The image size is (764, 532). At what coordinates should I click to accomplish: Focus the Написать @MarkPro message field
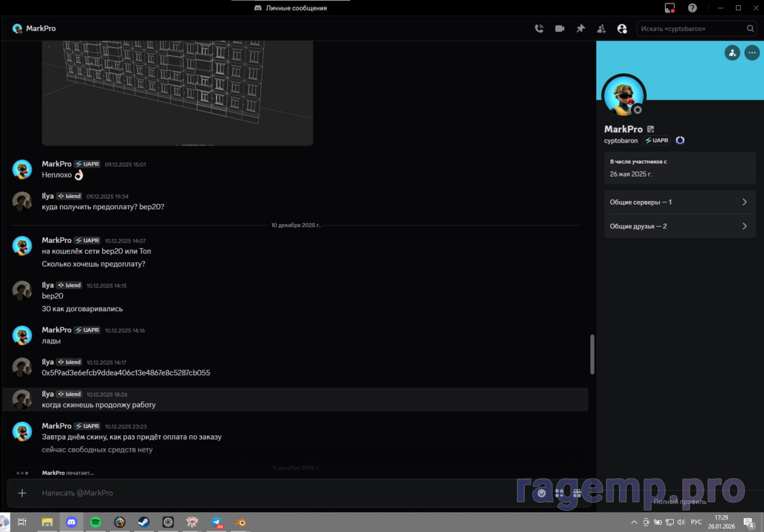pyautogui.click(x=269, y=493)
